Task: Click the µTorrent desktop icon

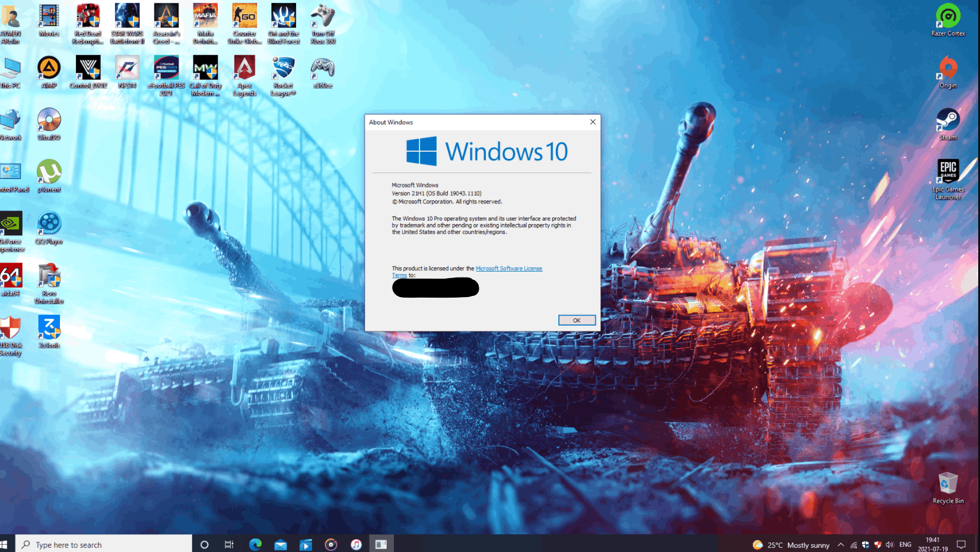Action: (49, 176)
